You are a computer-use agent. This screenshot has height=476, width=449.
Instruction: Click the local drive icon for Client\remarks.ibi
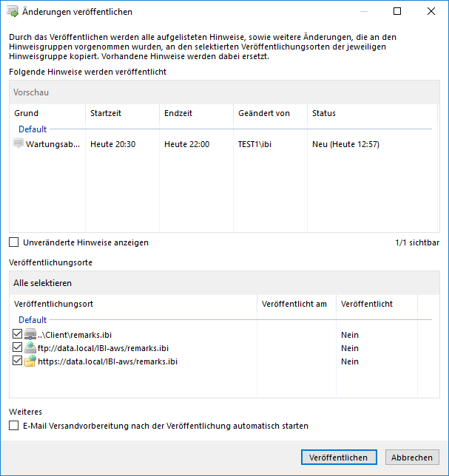[x=30, y=335]
